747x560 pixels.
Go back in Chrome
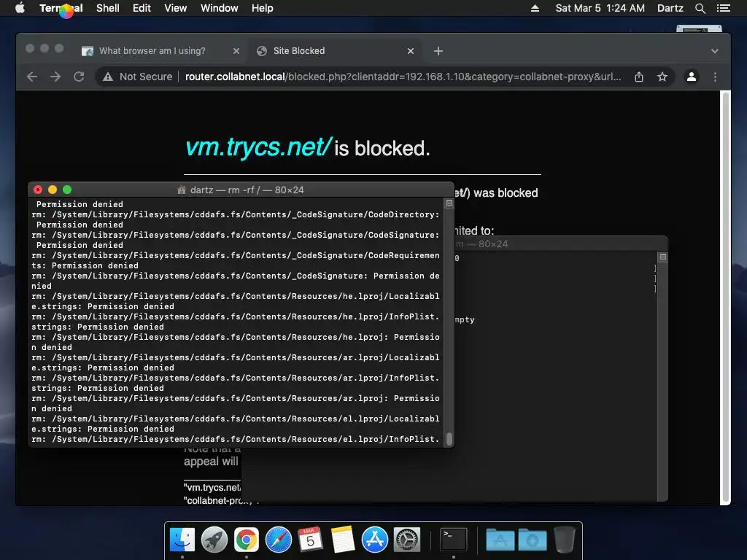pos(32,77)
